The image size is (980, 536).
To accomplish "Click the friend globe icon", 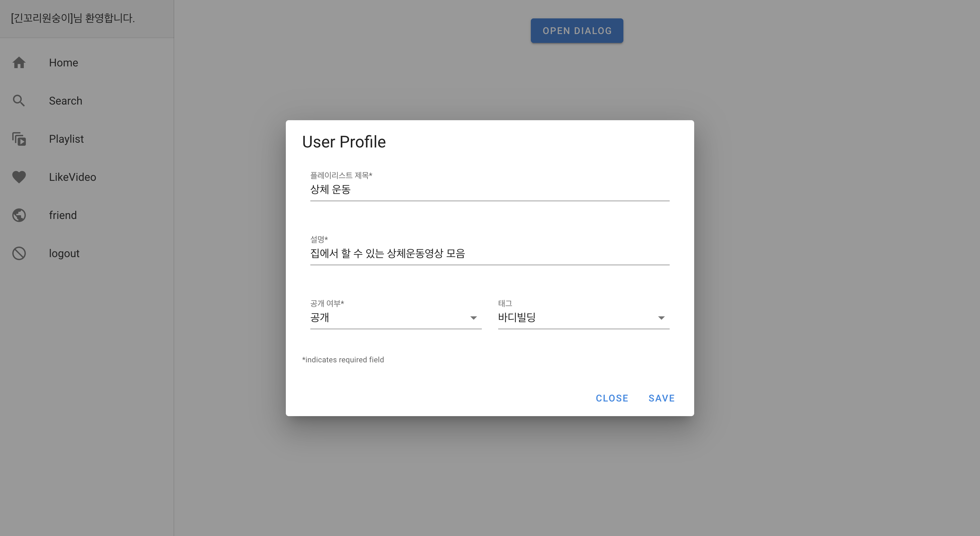I will (x=19, y=215).
